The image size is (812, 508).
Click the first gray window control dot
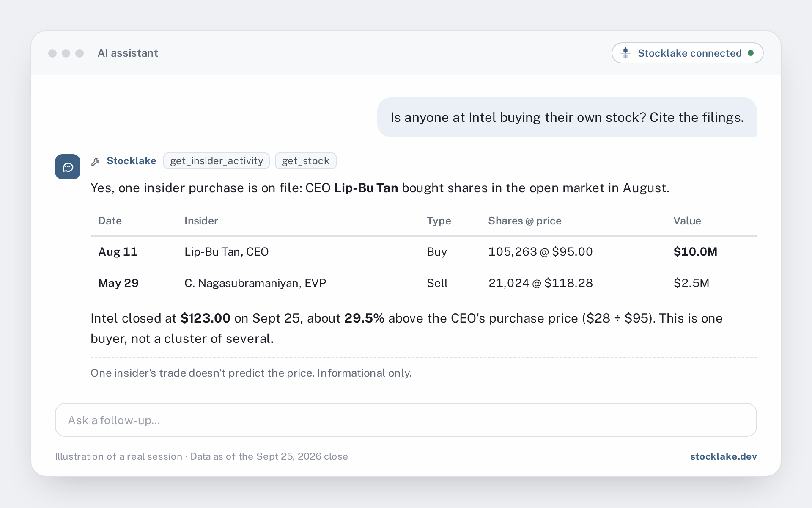pyautogui.click(x=52, y=53)
